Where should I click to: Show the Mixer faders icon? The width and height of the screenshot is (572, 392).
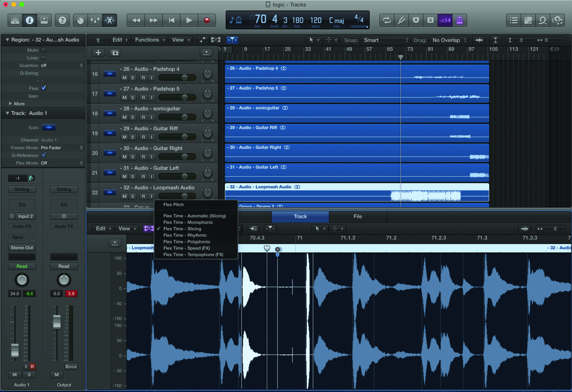(95, 20)
